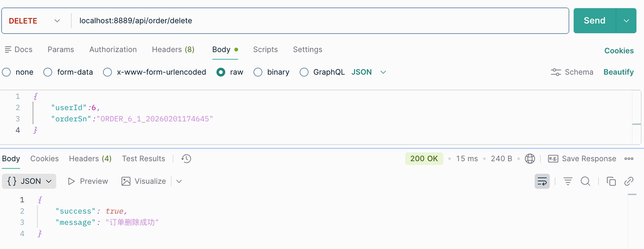Search the response with magnifier icon
Image resolution: width=644 pixels, height=249 pixels.
tap(586, 181)
